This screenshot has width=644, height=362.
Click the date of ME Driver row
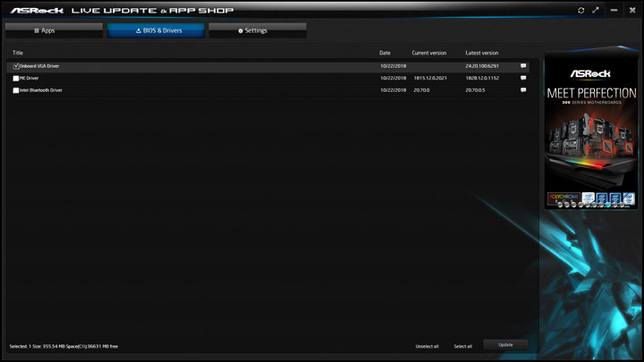393,78
